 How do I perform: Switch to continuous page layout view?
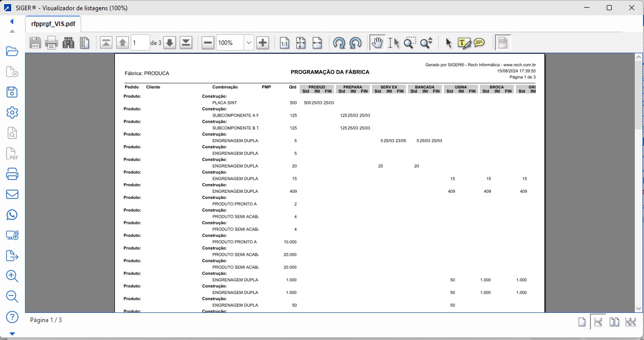(x=599, y=322)
